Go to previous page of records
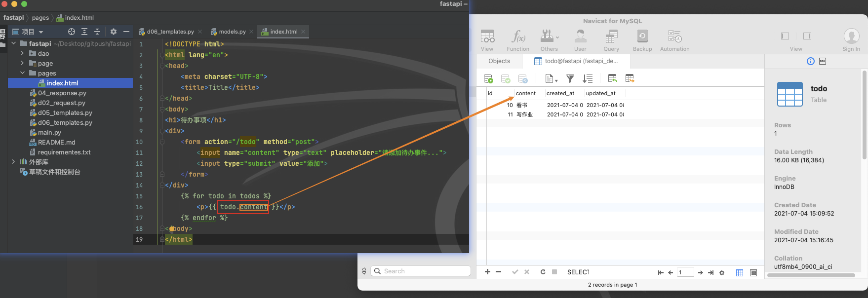The image size is (868, 298). point(671,272)
